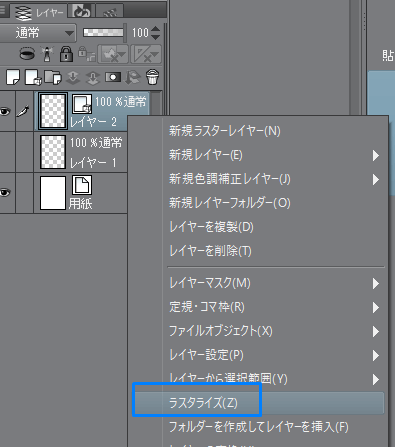Toggle the Lock Layer padlock icon
395x447 pixels.
point(66,54)
